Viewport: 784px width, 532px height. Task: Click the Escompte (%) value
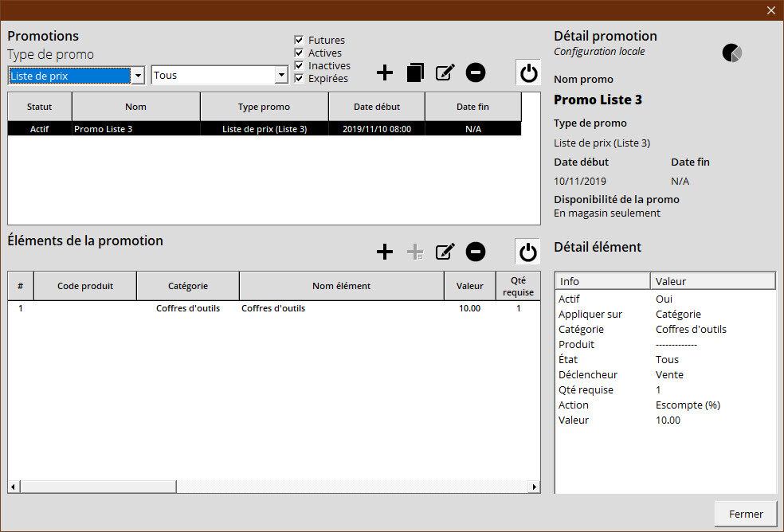click(x=688, y=405)
